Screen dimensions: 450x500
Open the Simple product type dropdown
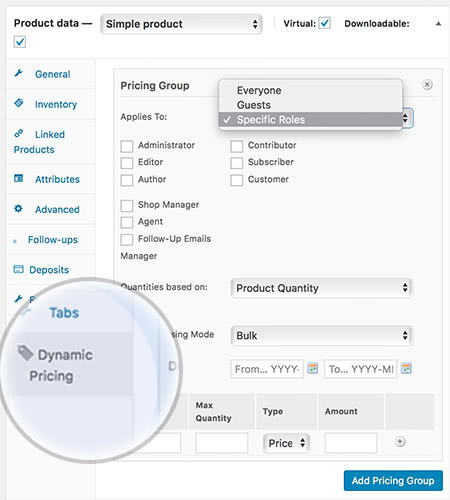click(182, 24)
